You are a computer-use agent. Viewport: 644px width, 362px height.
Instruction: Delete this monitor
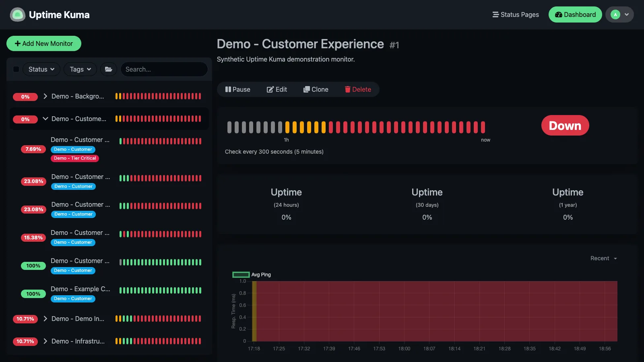(x=358, y=89)
